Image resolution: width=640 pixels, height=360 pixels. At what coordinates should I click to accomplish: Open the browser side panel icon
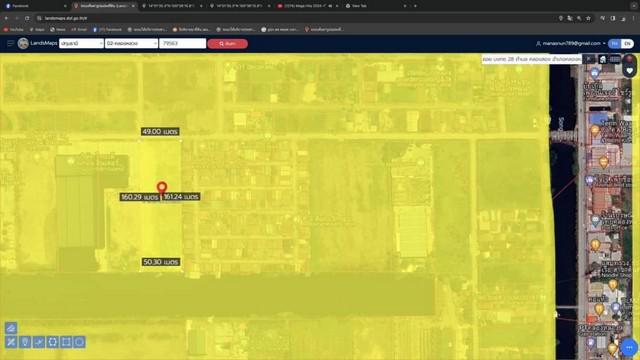click(613, 18)
